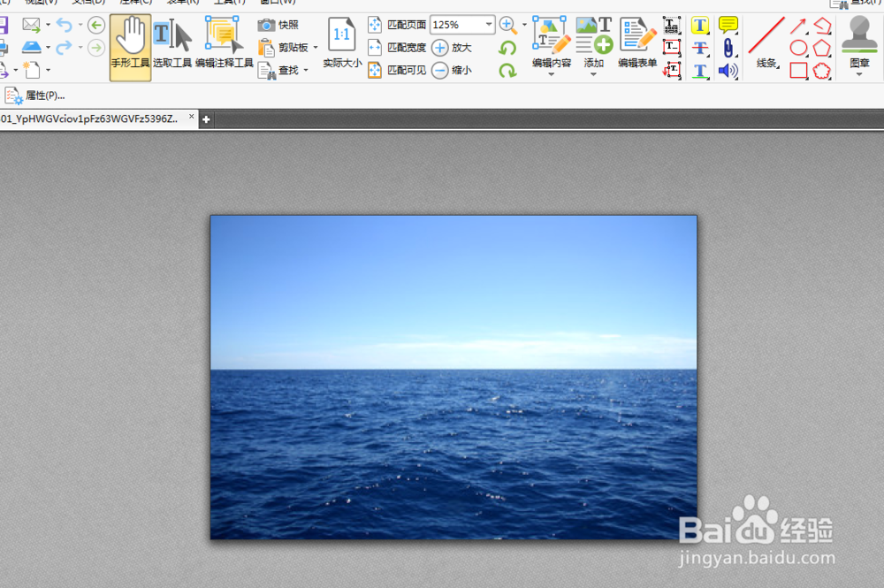Click the ocean photo on the page
The height and width of the screenshot is (588, 884).
click(x=453, y=378)
